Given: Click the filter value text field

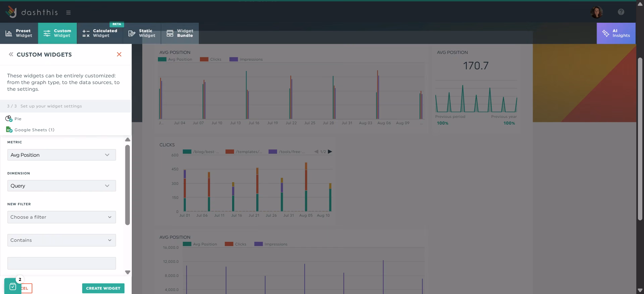Looking at the screenshot, I should 62,263.
